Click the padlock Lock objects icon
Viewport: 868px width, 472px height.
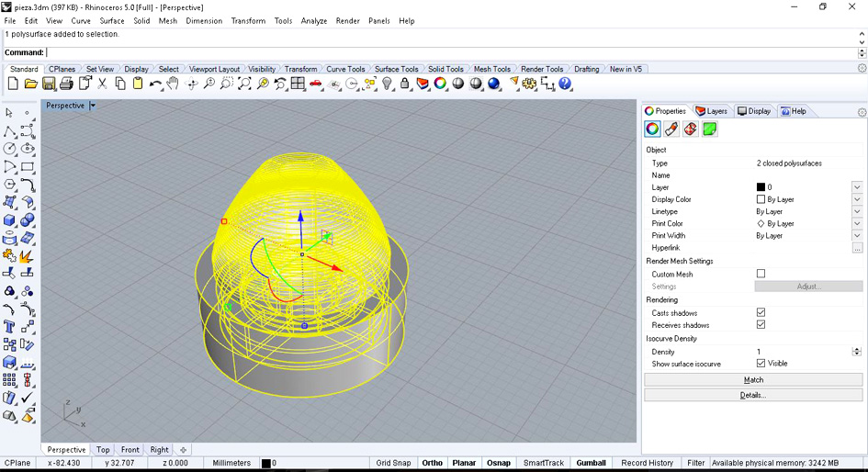pyautogui.click(x=405, y=84)
